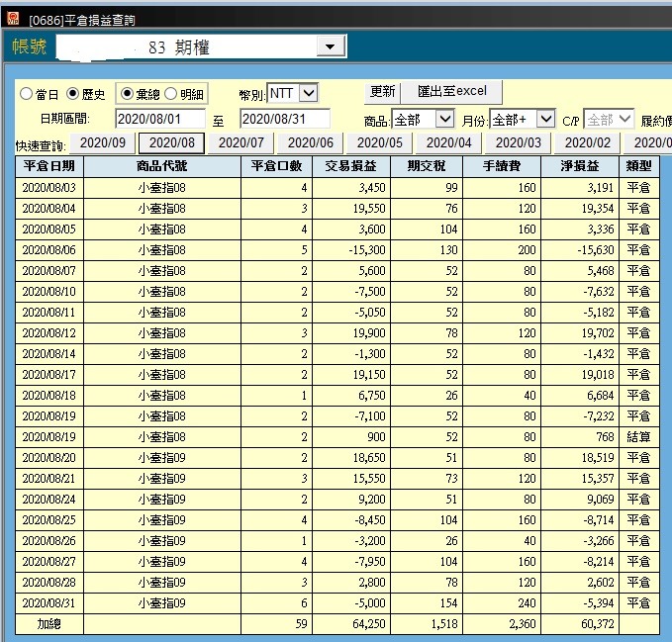672x642 pixels.
Task: Sort by the 商品代號 column header
Action: coord(162,166)
